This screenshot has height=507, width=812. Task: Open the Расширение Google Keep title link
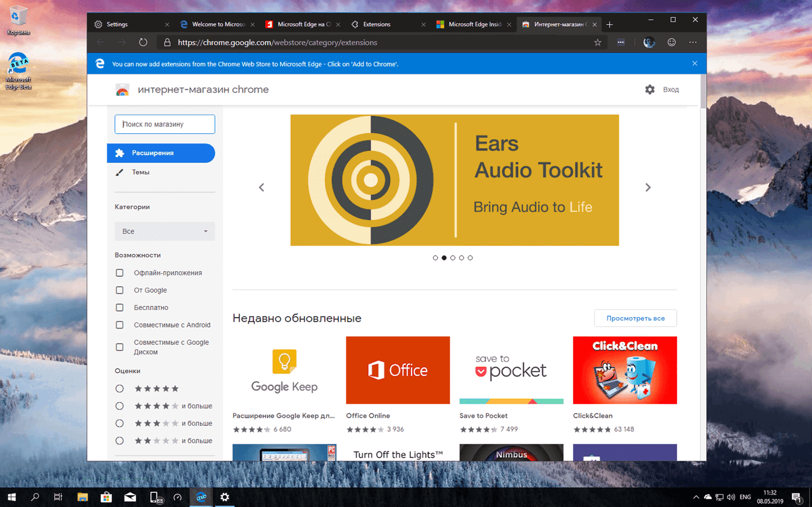click(284, 416)
